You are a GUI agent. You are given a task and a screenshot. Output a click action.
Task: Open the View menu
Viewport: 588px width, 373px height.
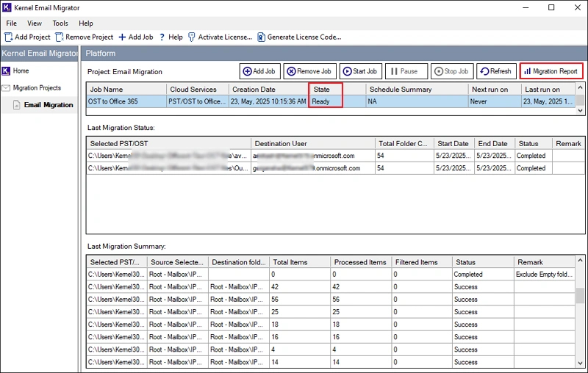pos(34,23)
